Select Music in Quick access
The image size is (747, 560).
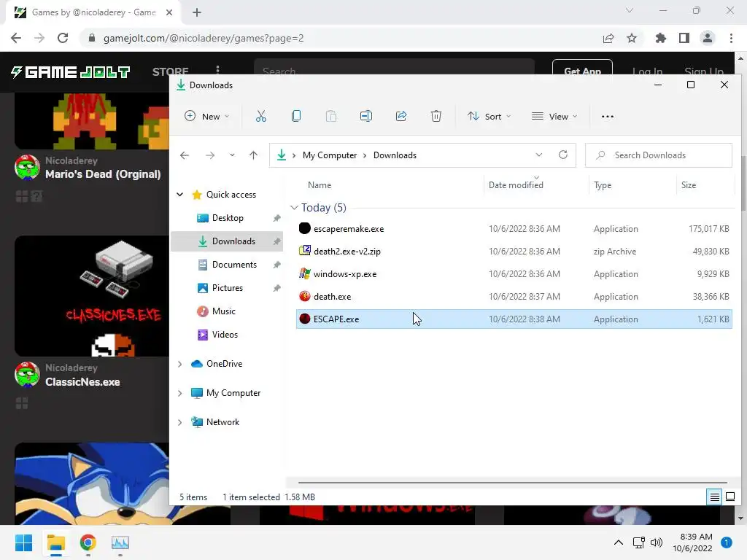click(224, 311)
